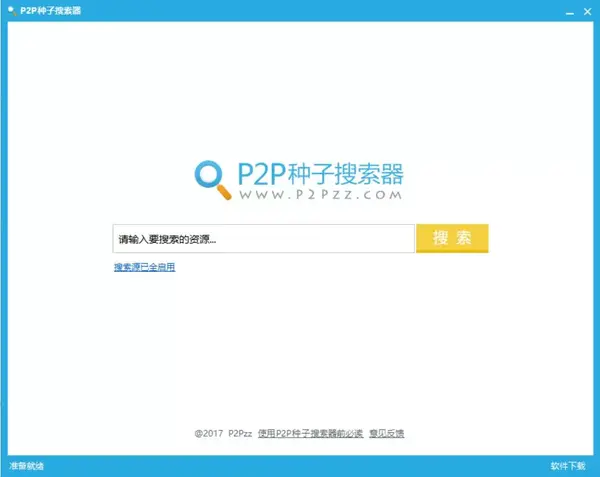600x477 pixels.
Task: Open 使用P2P种子搜索器前必读 link
Action: click(310, 433)
